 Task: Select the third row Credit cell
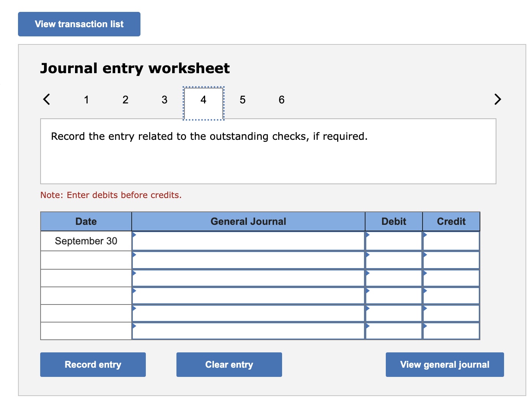pyautogui.click(x=451, y=278)
